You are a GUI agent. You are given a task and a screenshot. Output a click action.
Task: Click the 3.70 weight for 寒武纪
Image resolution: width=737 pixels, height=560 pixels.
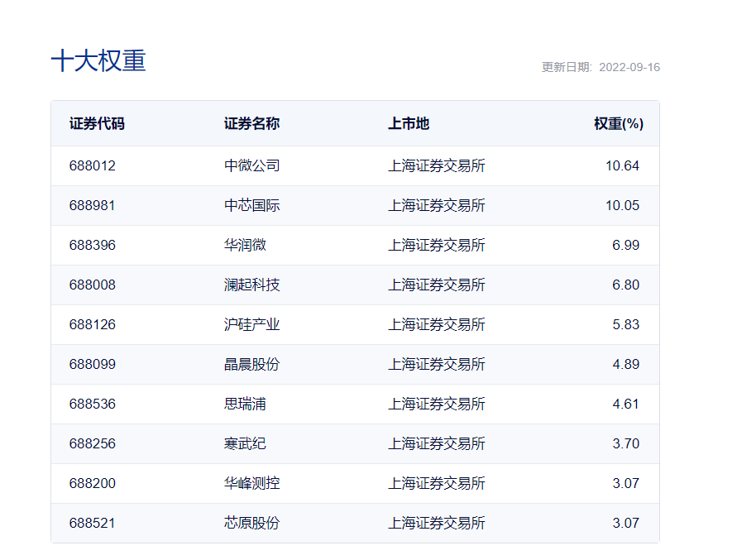625,443
